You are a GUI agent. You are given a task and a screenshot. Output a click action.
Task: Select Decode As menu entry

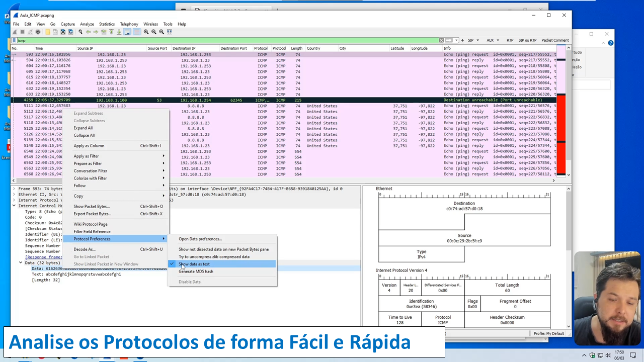[115, 249]
